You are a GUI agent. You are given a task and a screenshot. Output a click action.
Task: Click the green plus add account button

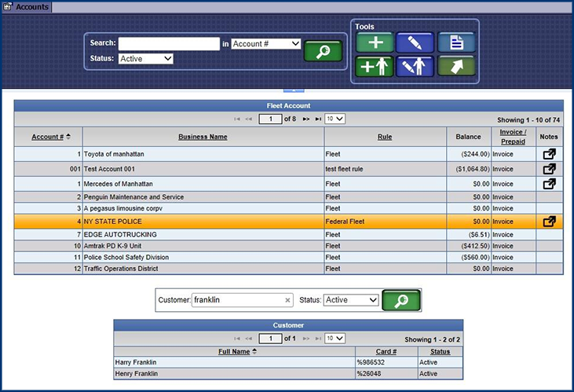click(375, 42)
